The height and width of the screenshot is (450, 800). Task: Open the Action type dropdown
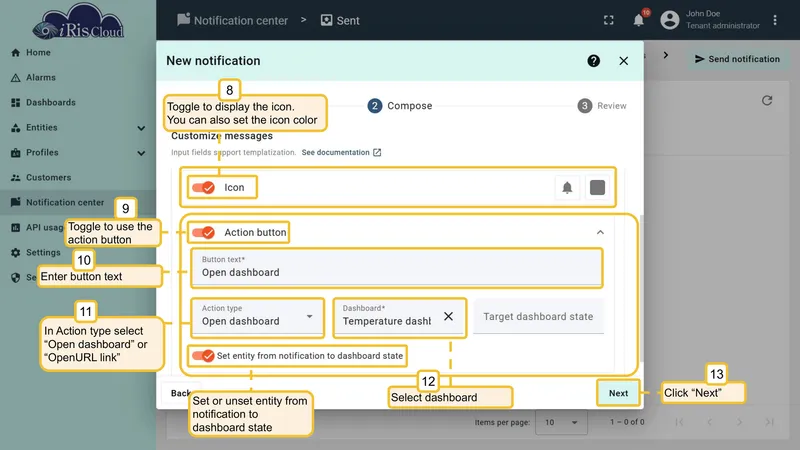click(258, 316)
